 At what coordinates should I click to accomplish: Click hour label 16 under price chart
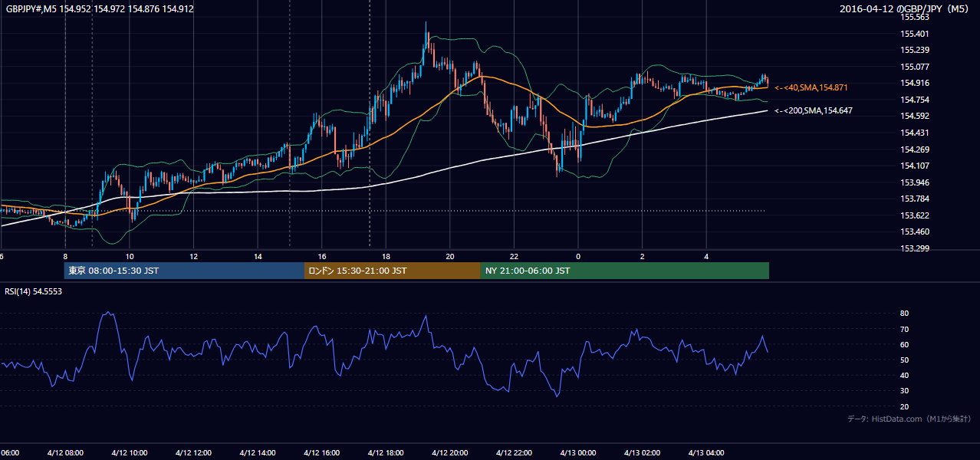pyautogui.click(x=322, y=257)
